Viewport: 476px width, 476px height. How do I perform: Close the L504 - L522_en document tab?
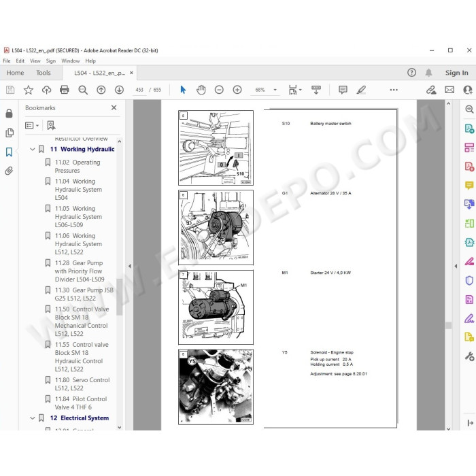[x=131, y=73]
